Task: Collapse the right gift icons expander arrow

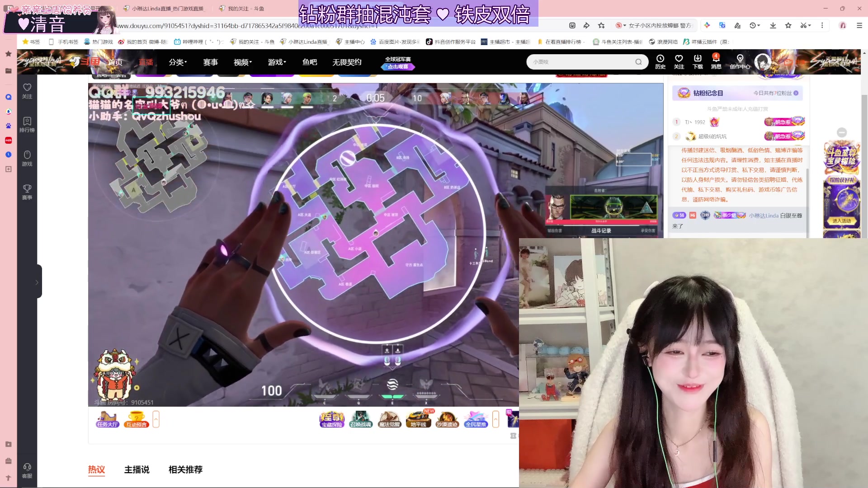Action: (x=495, y=419)
